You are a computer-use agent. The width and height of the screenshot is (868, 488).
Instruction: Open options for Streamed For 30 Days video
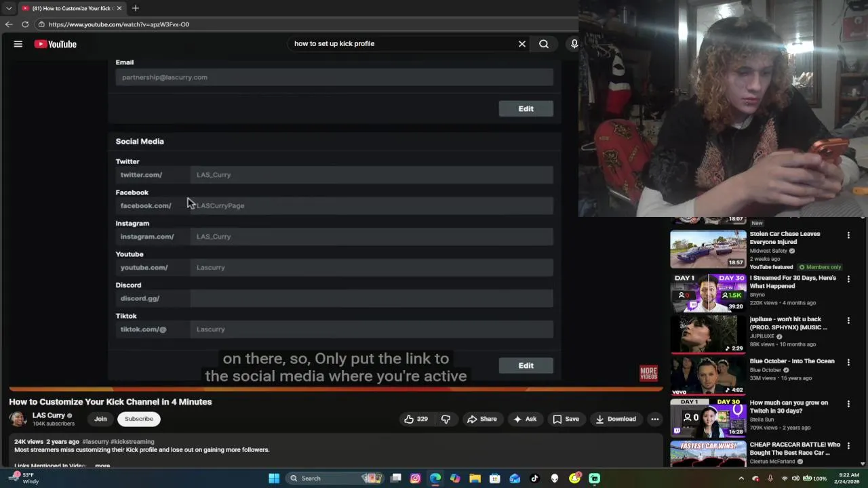848,279
